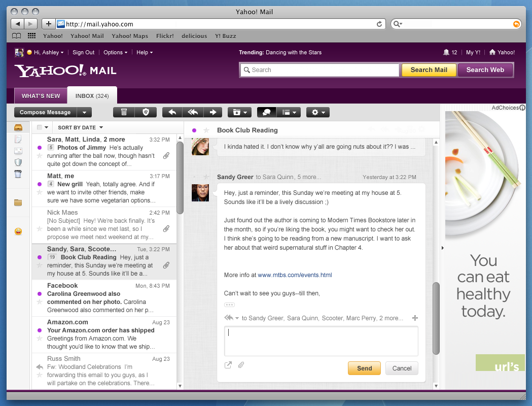
Task: Click the Reply All toolbar button
Action: tap(193, 112)
